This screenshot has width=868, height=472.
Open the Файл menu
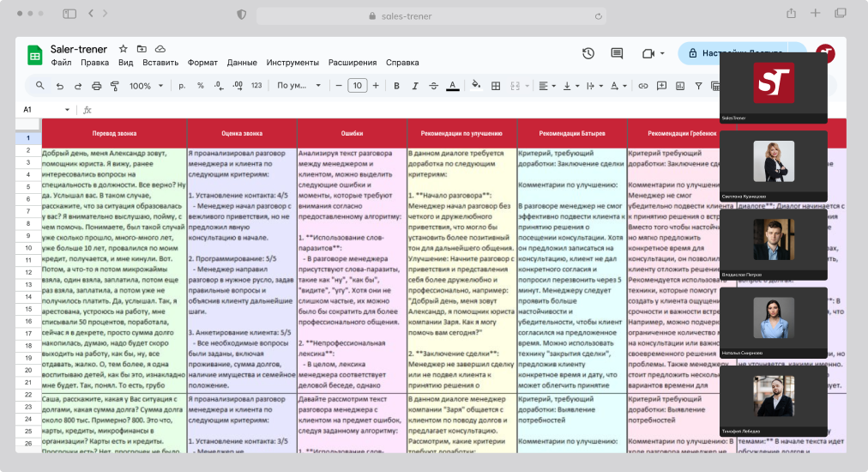click(61, 63)
